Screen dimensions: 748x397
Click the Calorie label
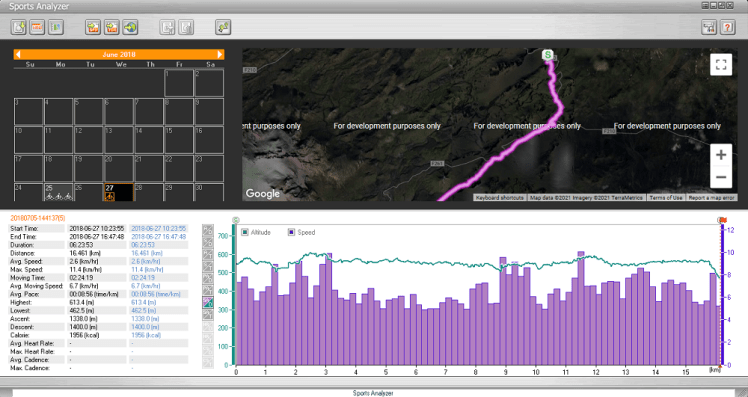click(x=20, y=335)
